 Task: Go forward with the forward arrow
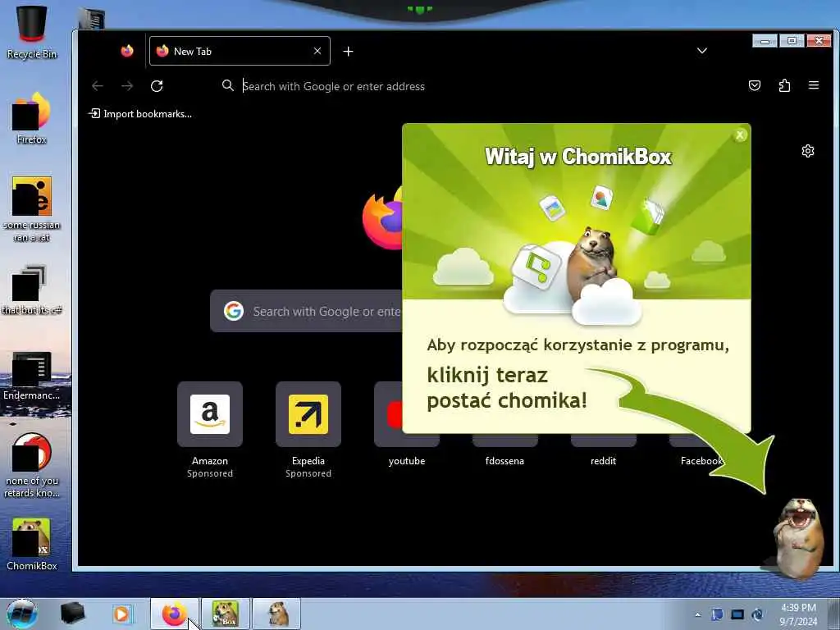127,85
